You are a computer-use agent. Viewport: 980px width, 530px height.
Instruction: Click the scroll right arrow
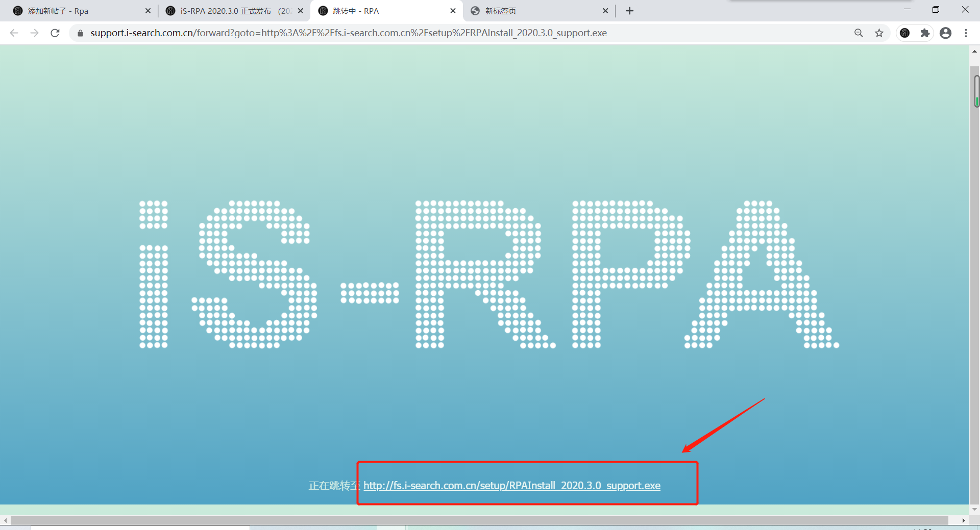tap(964, 520)
